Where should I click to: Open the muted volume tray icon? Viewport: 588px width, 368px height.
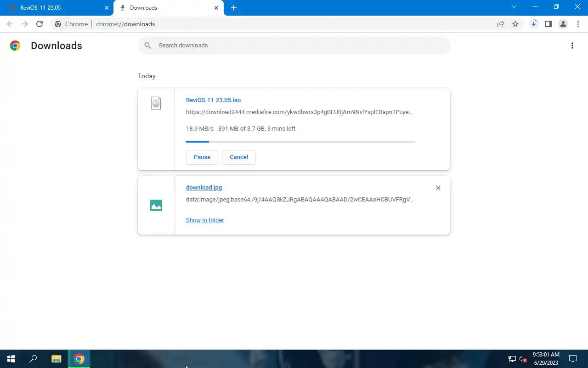click(x=523, y=359)
